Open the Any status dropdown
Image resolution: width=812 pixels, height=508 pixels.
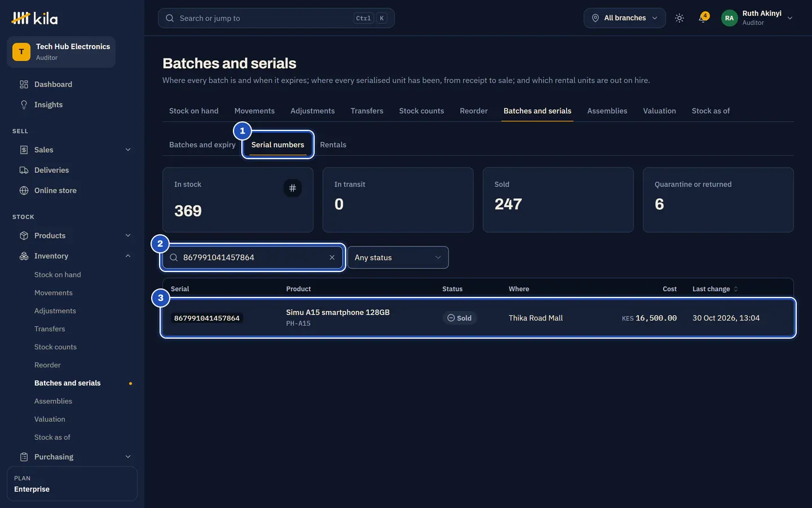(398, 257)
